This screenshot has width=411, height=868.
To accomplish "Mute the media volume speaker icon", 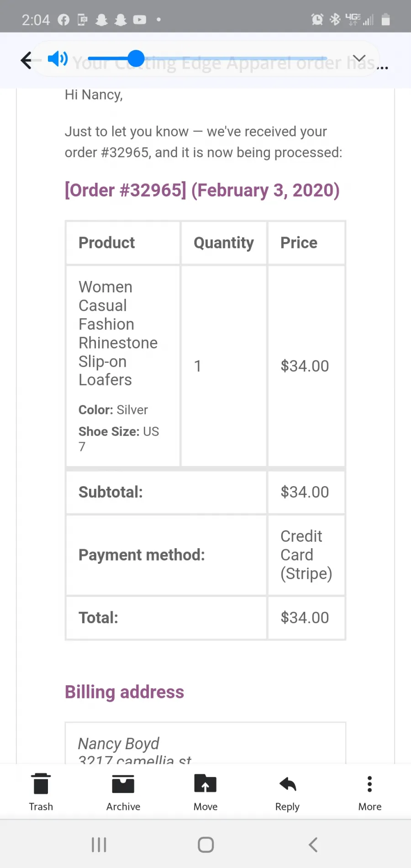I will 58,58.
